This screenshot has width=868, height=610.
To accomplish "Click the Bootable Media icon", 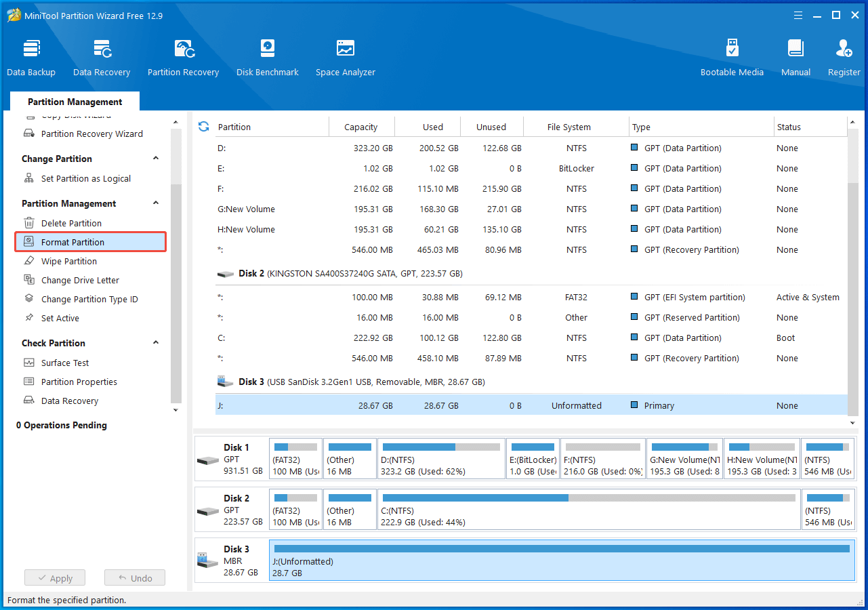I will 732,57.
